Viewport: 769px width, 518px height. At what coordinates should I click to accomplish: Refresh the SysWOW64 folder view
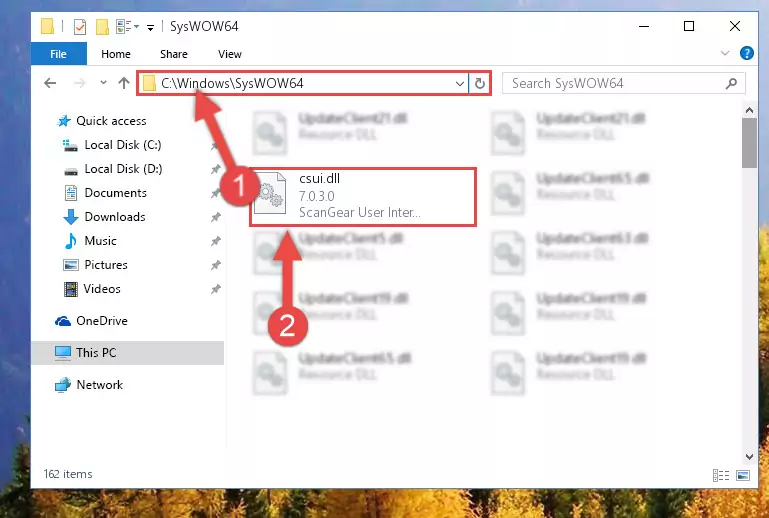480,84
